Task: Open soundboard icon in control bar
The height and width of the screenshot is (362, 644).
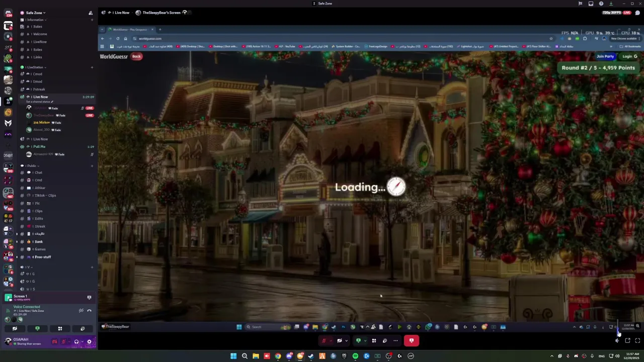Action: tap(385, 341)
